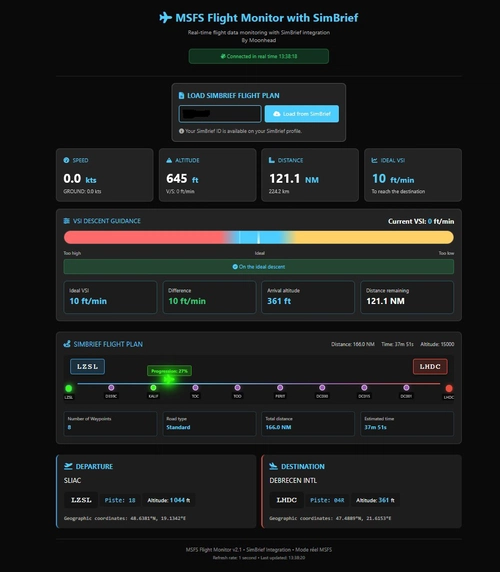Click the Distance remaining 121.1 NM box
This screenshot has width=500, height=572.
pyautogui.click(x=407, y=297)
